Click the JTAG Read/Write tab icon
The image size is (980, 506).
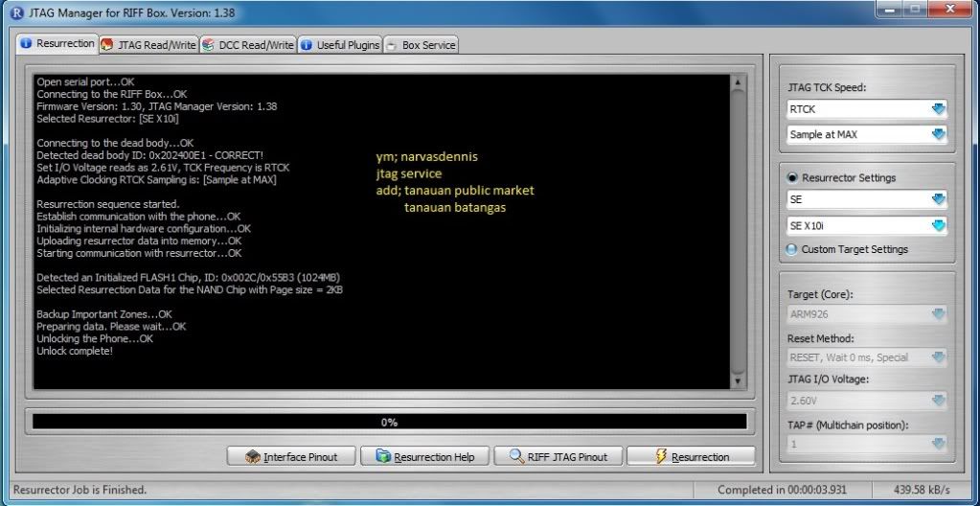tap(107, 45)
